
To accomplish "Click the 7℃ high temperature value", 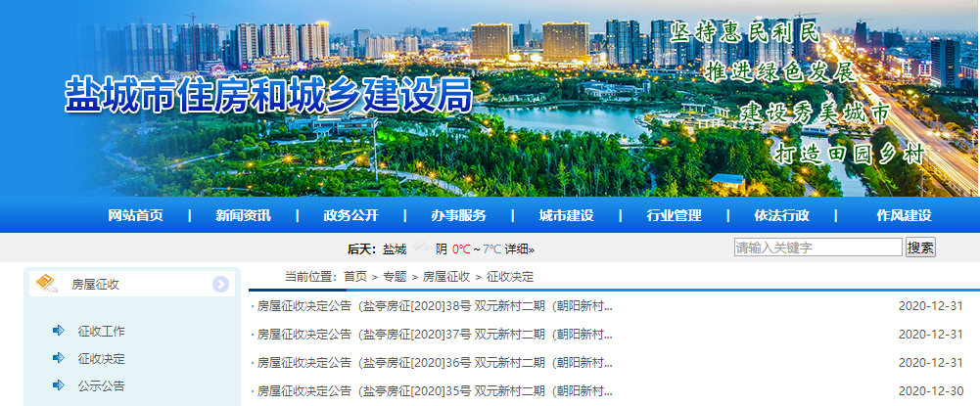I will point(491,249).
